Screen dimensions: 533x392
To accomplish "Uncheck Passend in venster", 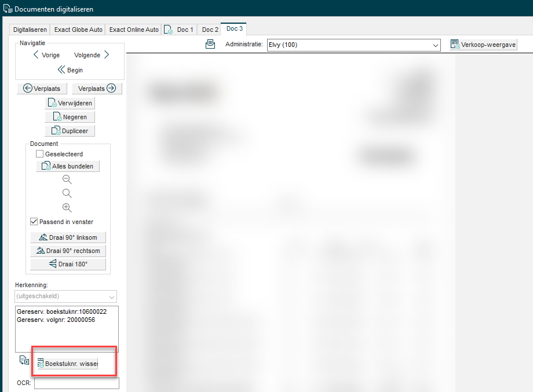I will pos(34,222).
